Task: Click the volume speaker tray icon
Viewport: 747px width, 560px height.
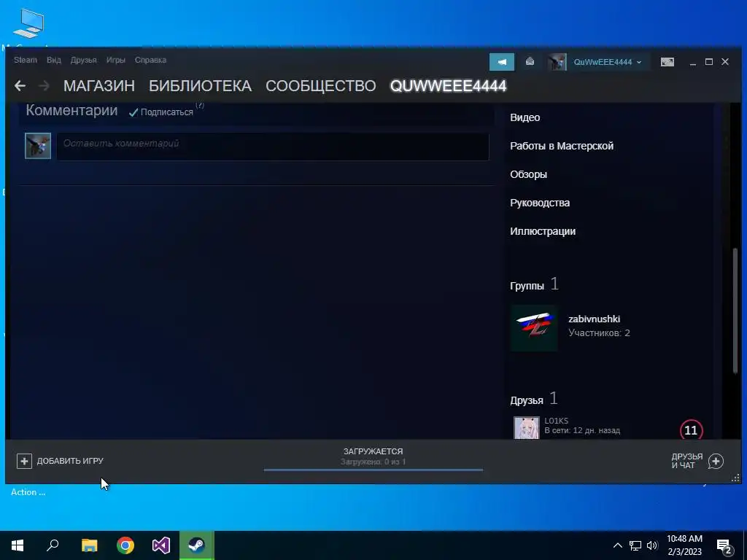Action: (x=652, y=545)
